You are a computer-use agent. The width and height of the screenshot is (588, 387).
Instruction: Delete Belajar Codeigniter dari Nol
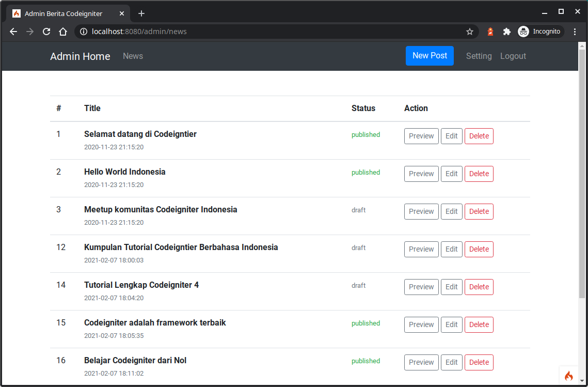(x=479, y=362)
